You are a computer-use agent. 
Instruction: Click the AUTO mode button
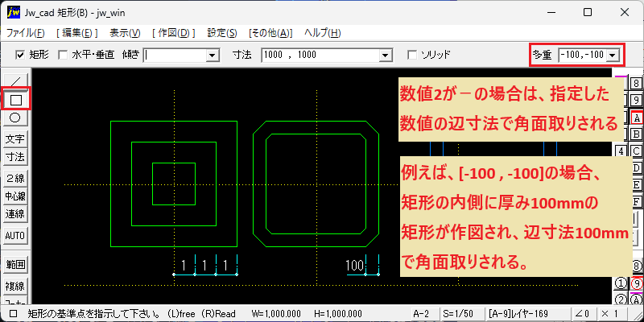click(15, 236)
